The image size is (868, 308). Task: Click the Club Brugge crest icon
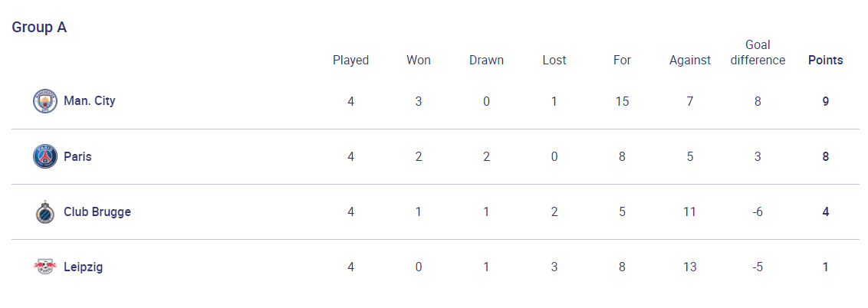(44, 211)
